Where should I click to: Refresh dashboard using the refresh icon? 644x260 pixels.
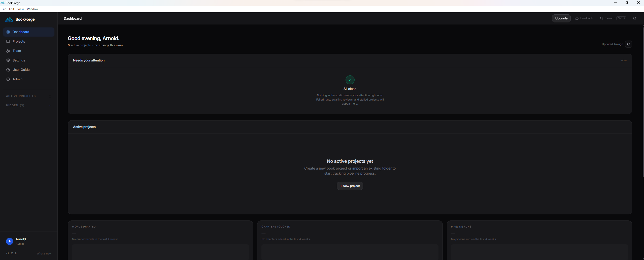coord(629,44)
